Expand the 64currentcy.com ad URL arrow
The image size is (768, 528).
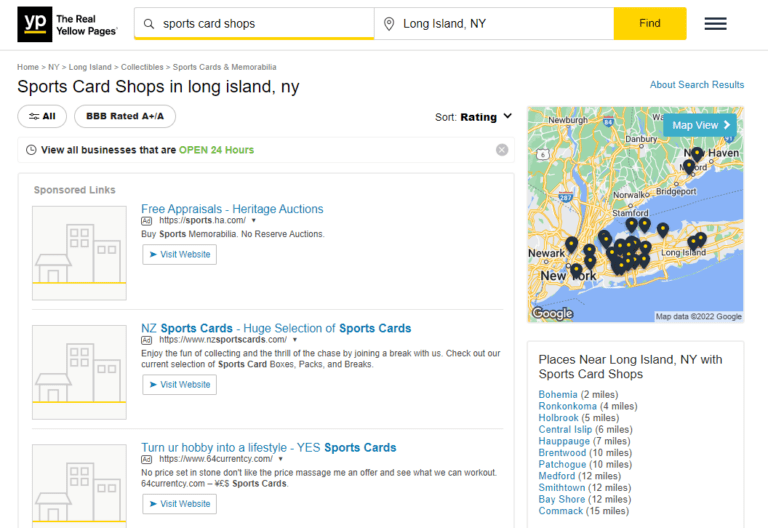tap(281, 459)
